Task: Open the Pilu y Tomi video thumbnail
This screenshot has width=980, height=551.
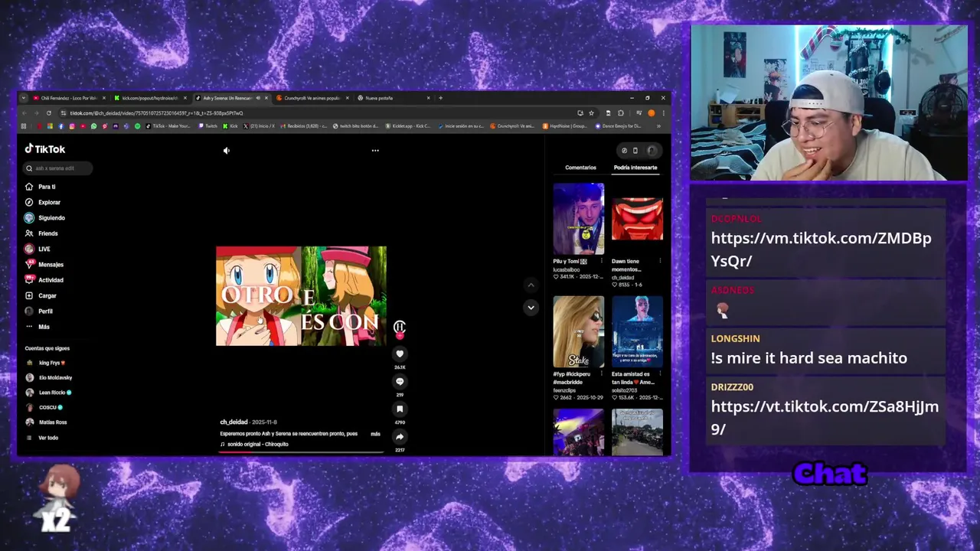Action: pos(579,219)
